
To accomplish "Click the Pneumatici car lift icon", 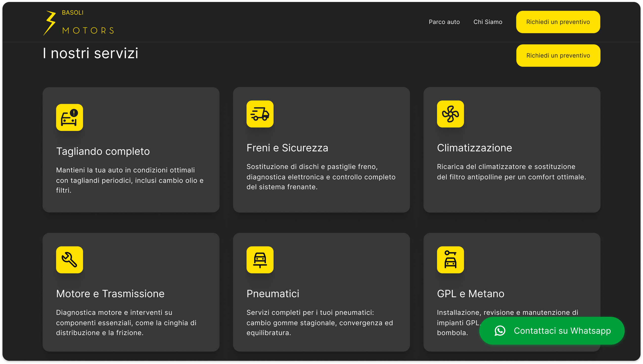I will coord(260,260).
